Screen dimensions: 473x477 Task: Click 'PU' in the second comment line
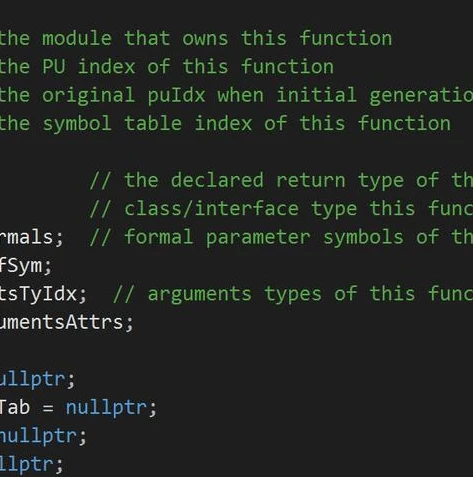(x=54, y=67)
